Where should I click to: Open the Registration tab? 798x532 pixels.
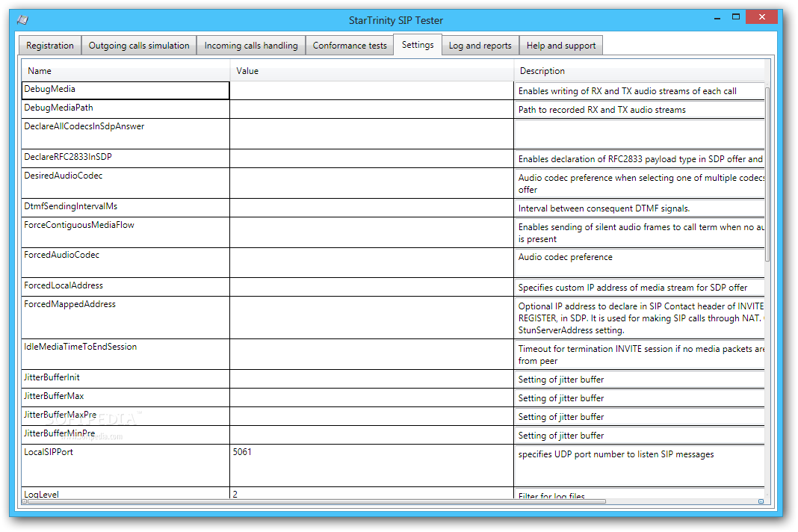coord(50,46)
